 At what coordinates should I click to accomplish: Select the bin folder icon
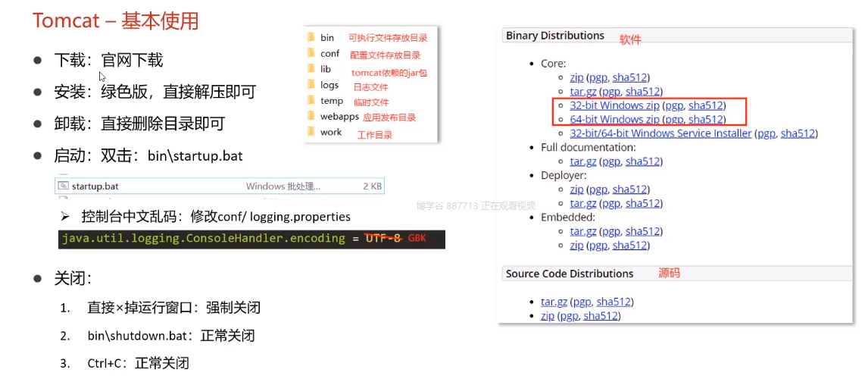coord(310,38)
